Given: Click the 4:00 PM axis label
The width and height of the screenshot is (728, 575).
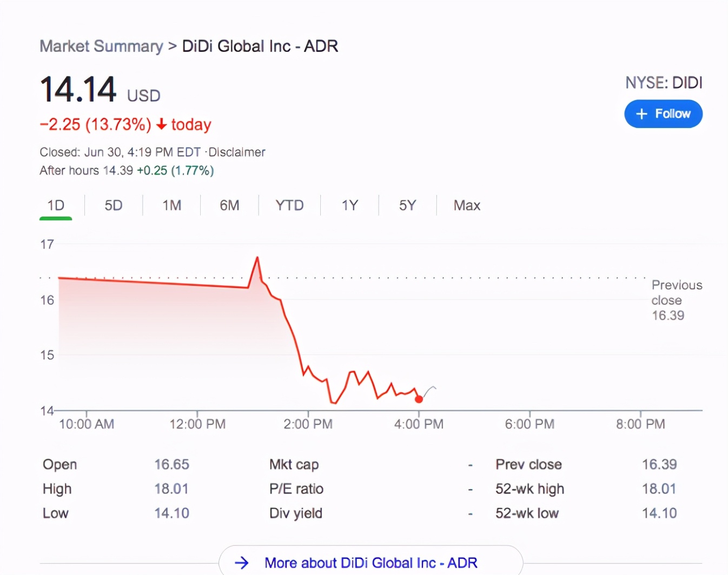Looking at the screenshot, I should coord(419,424).
